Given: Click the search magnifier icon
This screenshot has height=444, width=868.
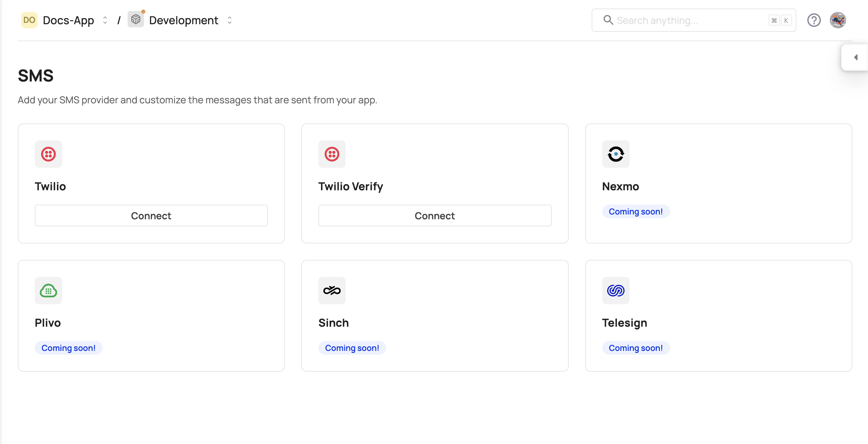Looking at the screenshot, I should pyautogui.click(x=608, y=20).
